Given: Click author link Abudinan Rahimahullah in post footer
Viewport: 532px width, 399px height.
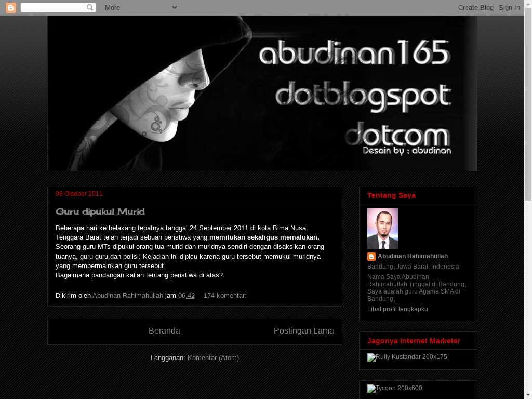Looking at the screenshot, I should click(x=128, y=295).
